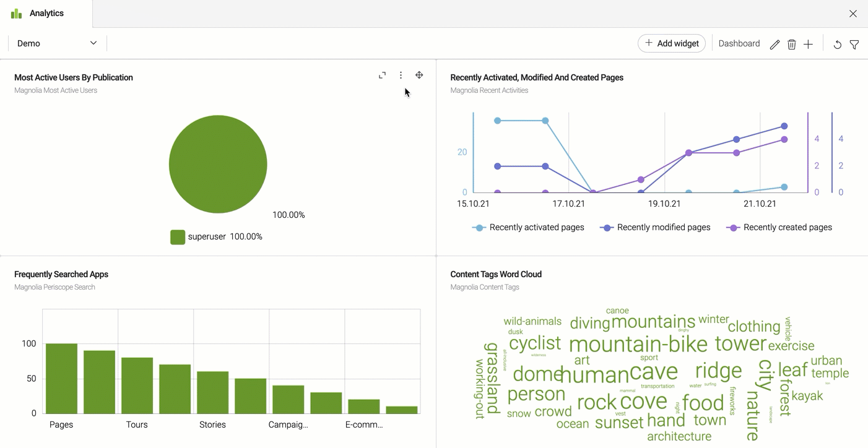The width and height of the screenshot is (868, 448).
Task: Click the delete dashboard trash icon
Action: pyautogui.click(x=792, y=44)
